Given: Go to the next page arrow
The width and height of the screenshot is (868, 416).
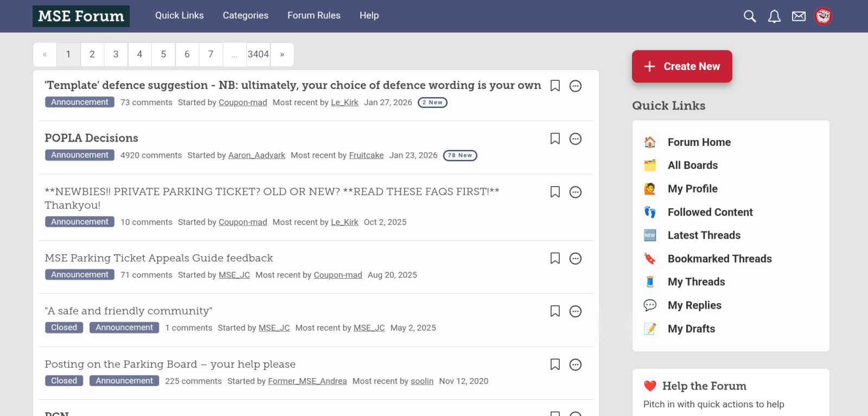Looking at the screenshot, I should 282,54.
